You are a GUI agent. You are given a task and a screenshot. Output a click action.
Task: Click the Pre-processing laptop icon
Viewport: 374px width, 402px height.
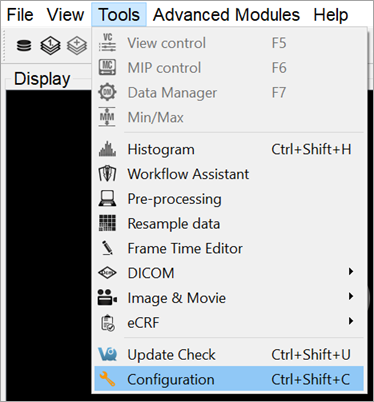[107, 199]
